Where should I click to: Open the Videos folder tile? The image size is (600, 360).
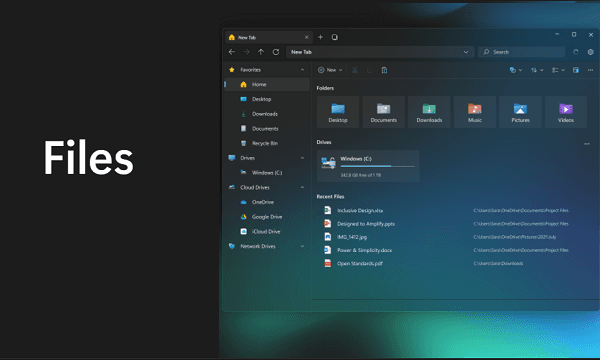click(x=566, y=112)
